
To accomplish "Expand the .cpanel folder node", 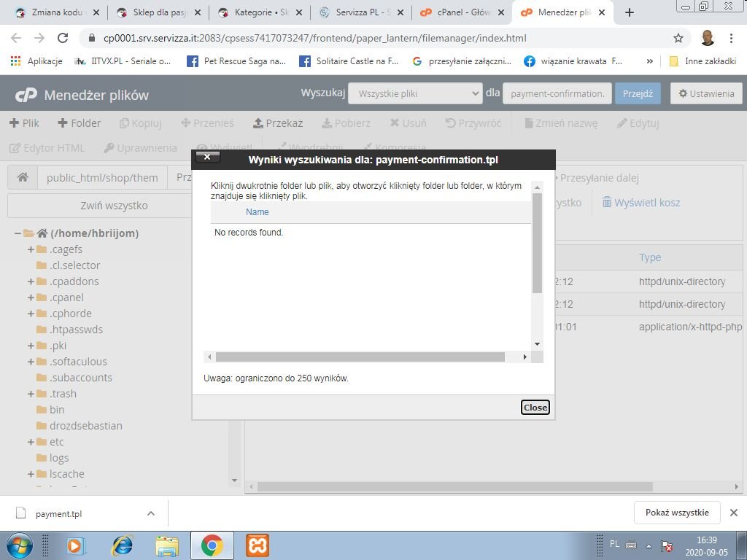I will point(31,297).
